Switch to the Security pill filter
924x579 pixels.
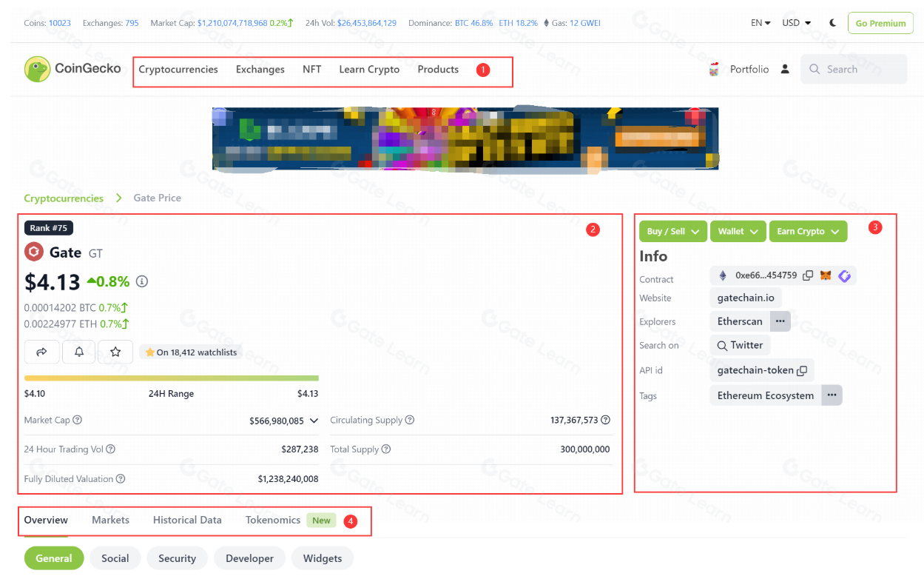[177, 558]
